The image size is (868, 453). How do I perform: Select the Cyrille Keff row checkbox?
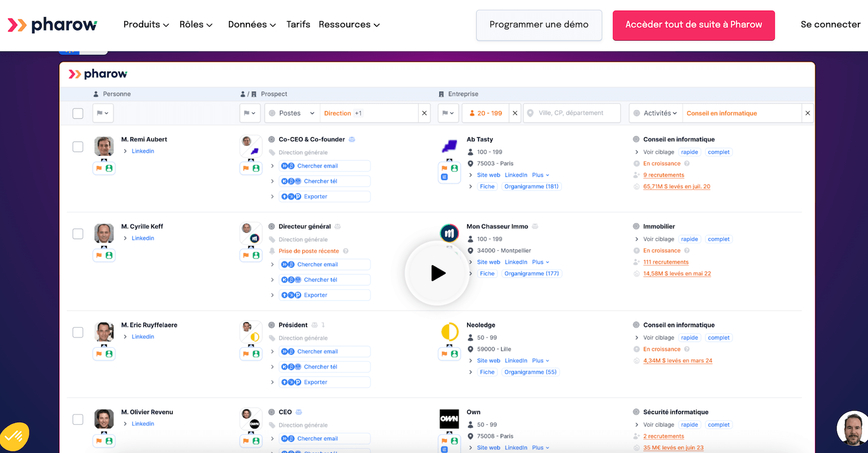[78, 234]
